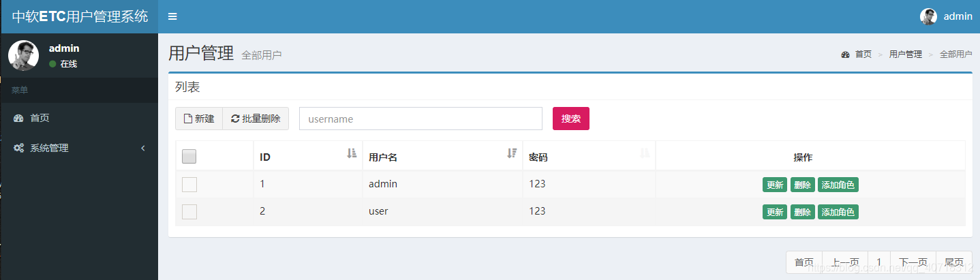Click the 全部用户 subtitle beside the heading

262,55
